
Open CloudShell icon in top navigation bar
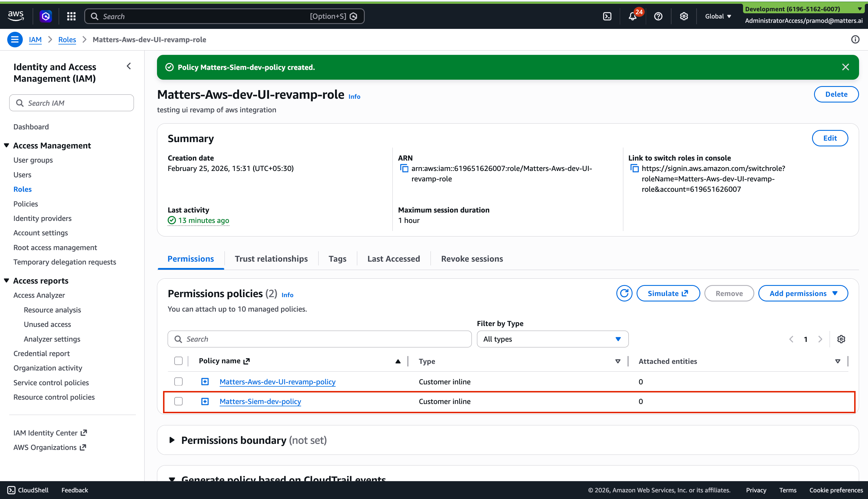(607, 16)
